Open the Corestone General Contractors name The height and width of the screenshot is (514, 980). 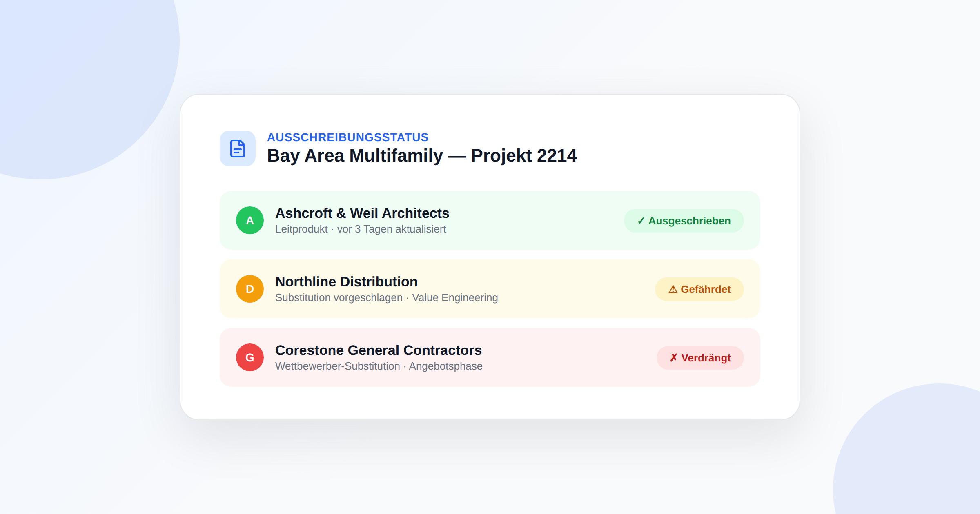click(x=379, y=350)
